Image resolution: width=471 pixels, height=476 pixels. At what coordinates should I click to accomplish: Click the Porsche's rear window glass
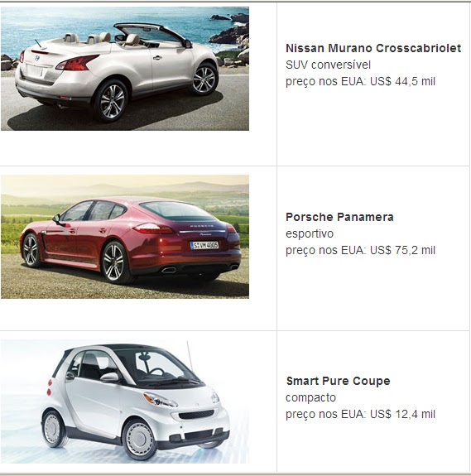click(x=177, y=210)
